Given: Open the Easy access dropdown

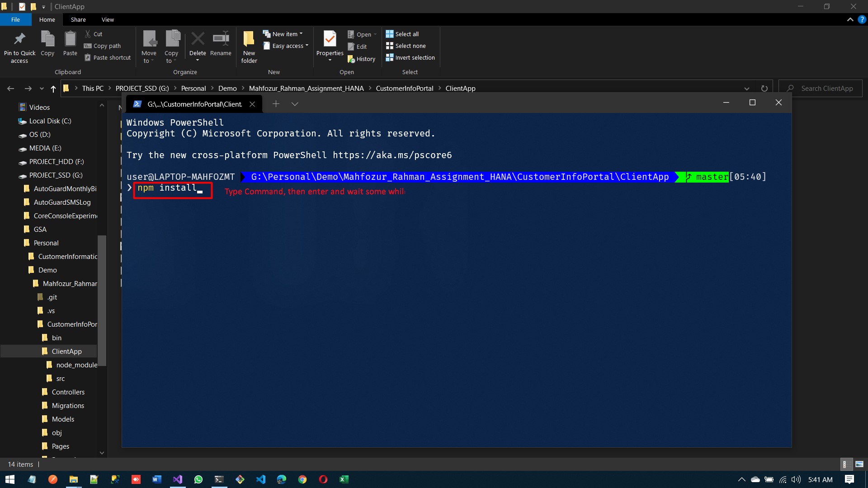Looking at the screenshot, I should (x=286, y=46).
